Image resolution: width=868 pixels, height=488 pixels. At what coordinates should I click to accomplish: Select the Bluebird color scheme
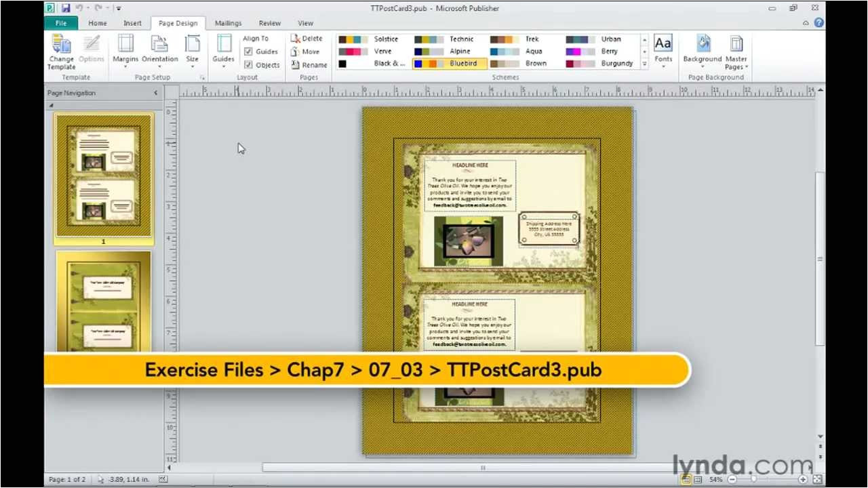point(450,64)
